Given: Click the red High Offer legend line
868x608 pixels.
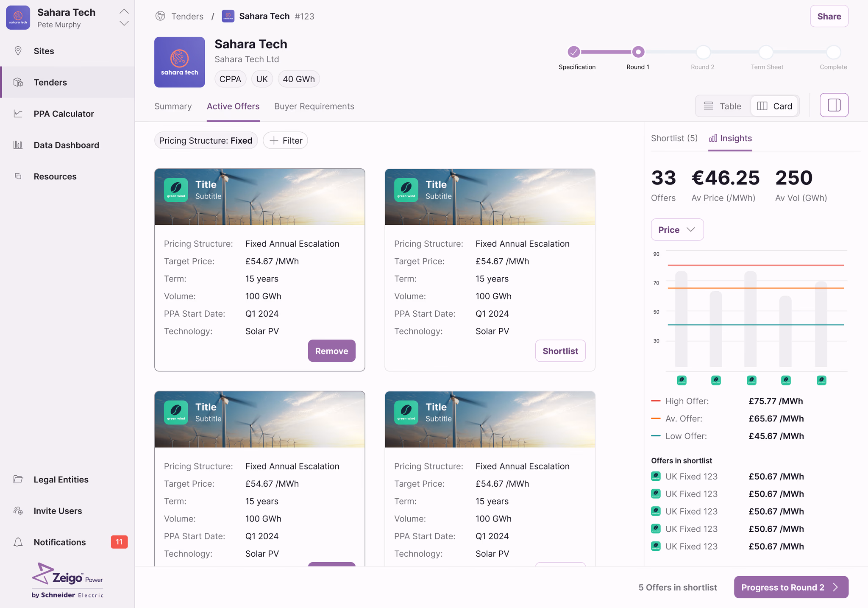Looking at the screenshot, I should [656, 401].
